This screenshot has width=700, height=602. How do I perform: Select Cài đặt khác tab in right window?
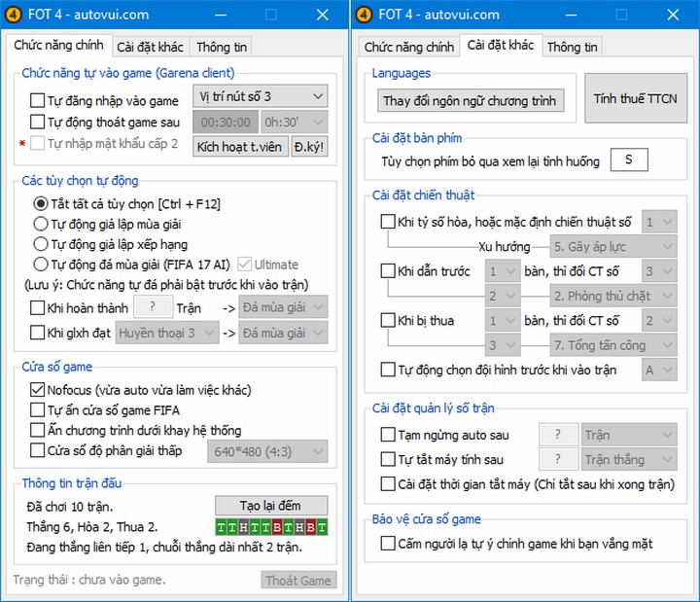[501, 45]
